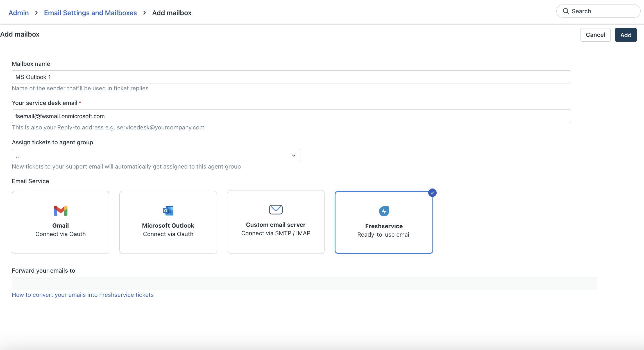Click the search magnifier icon
Screen dimensions: 644x350
[x=566, y=11]
